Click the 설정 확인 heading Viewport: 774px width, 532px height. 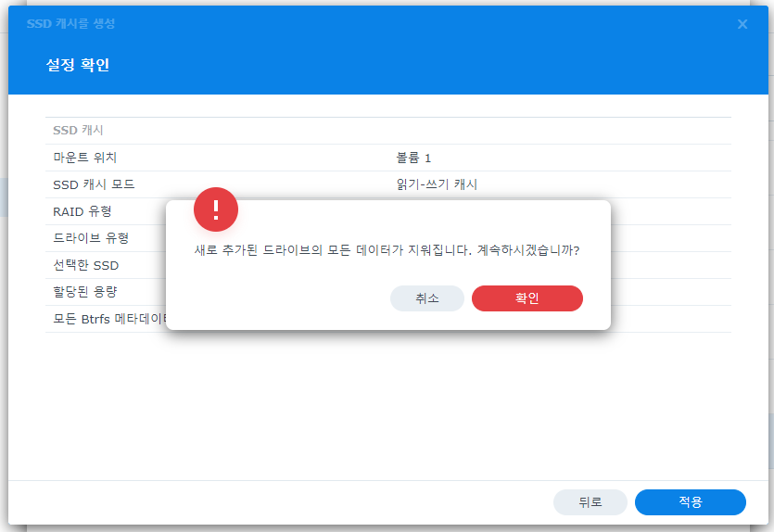coord(78,65)
